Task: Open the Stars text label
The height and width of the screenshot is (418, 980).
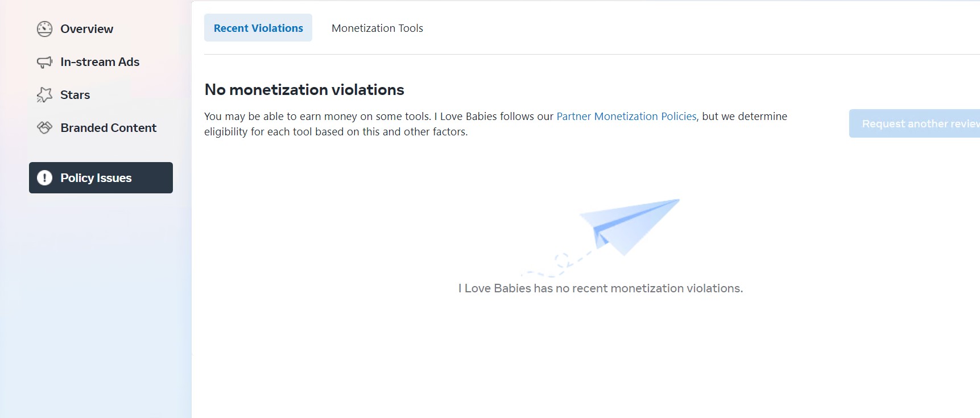Action: 75,95
